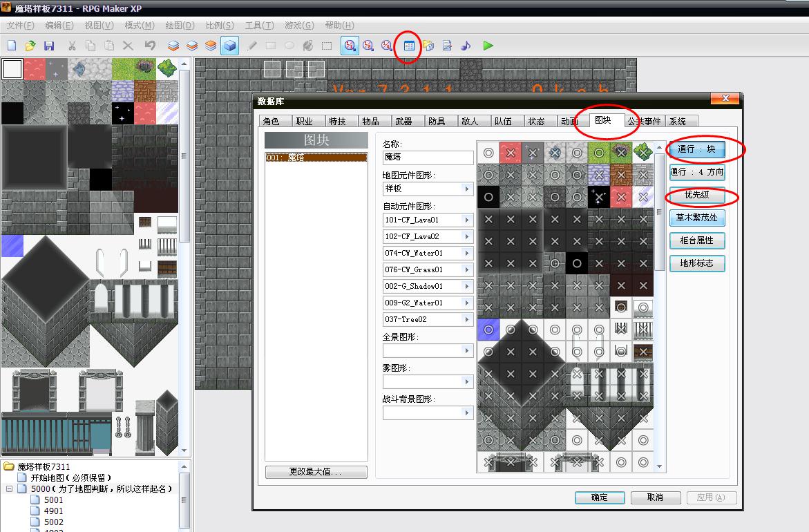This screenshot has width=809, height=532.
Task: Open the 全景图形 dropdown
Action: 428,351
